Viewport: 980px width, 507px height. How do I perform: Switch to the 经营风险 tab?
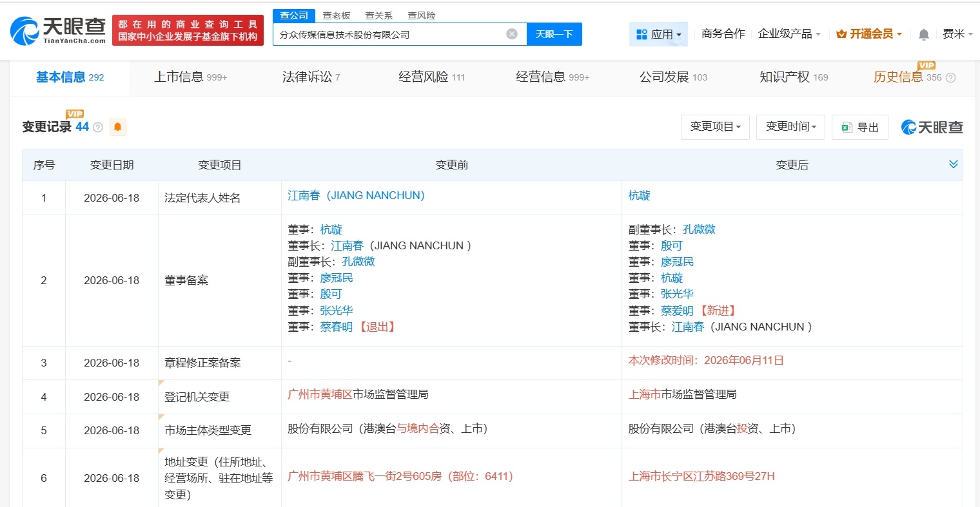pos(431,77)
